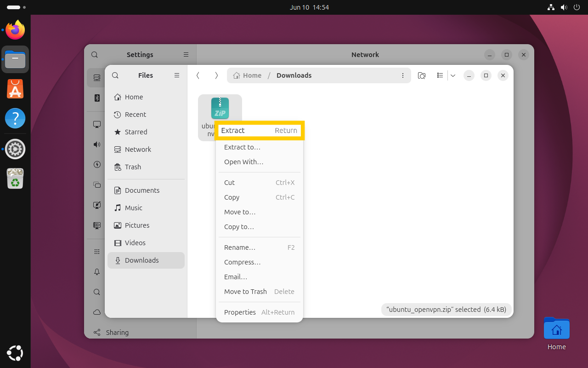Image resolution: width=588 pixels, height=368 pixels.
Task: Open Starred in the Files sidebar
Action: click(x=146, y=132)
